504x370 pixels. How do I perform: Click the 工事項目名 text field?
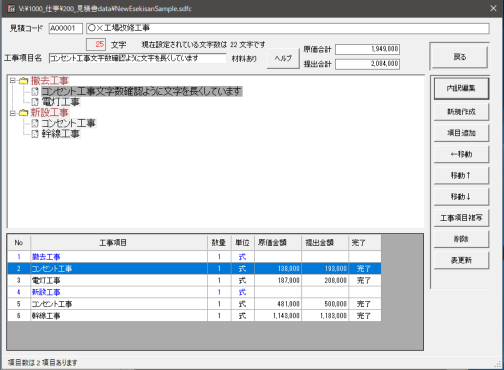point(137,58)
